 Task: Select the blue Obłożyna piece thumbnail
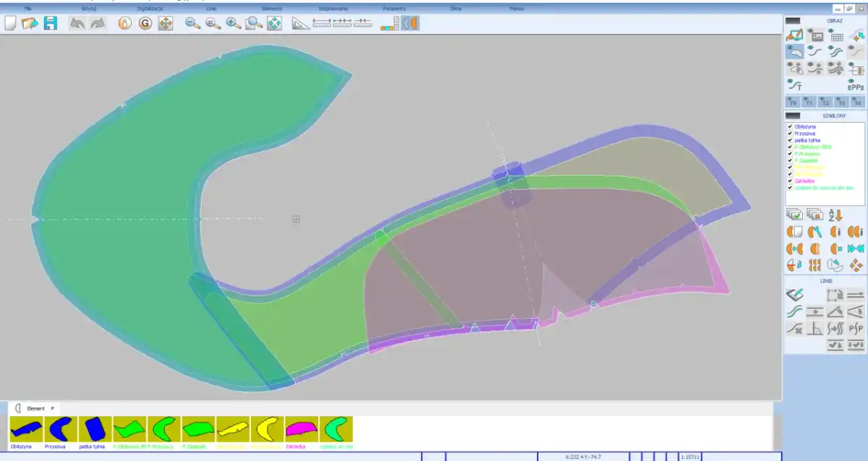[26, 429]
